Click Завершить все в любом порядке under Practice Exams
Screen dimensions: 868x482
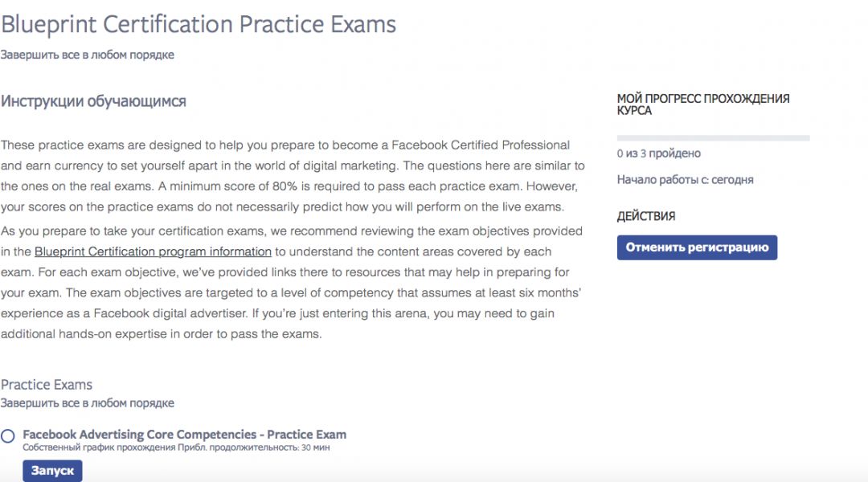tap(87, 403)
